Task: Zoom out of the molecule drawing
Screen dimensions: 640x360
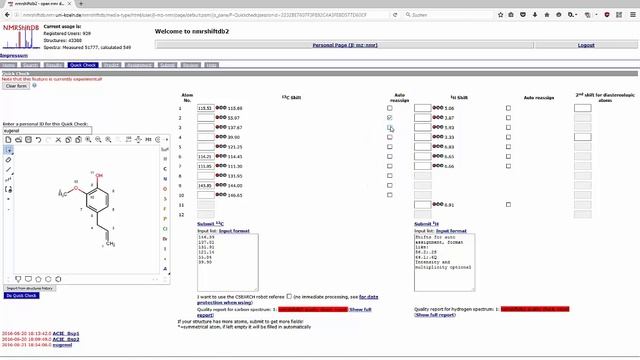Action: coord(98,140)
